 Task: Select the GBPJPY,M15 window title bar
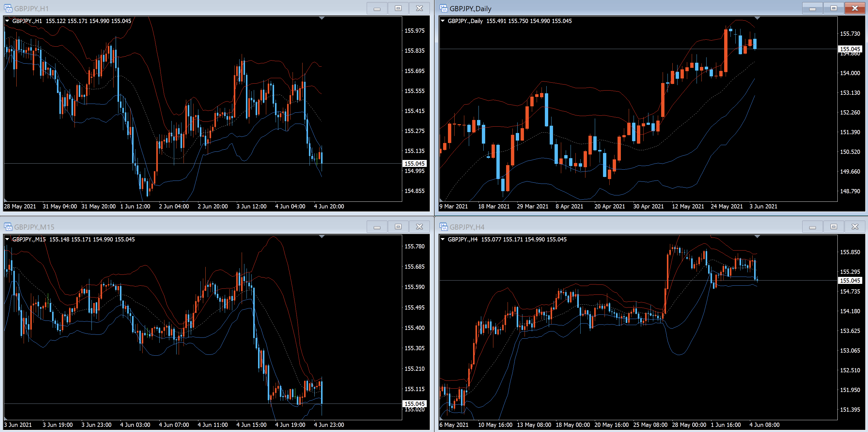coord(168,227)
